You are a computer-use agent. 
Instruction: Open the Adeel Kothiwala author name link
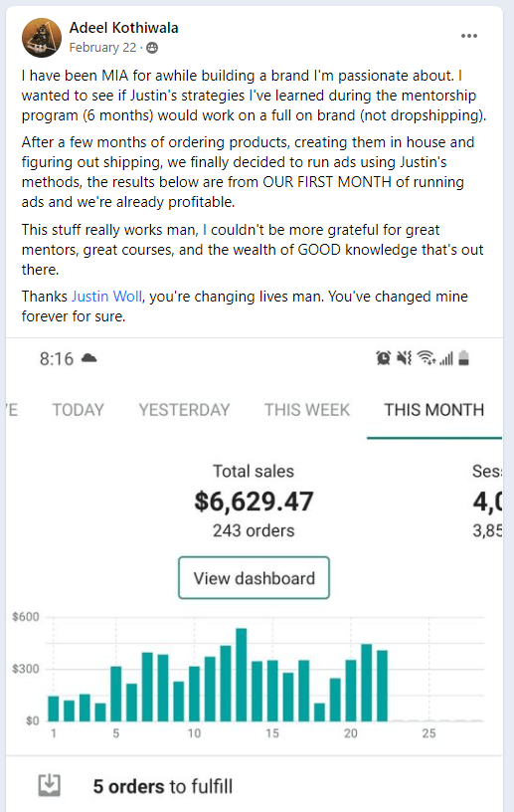[123, 28]
